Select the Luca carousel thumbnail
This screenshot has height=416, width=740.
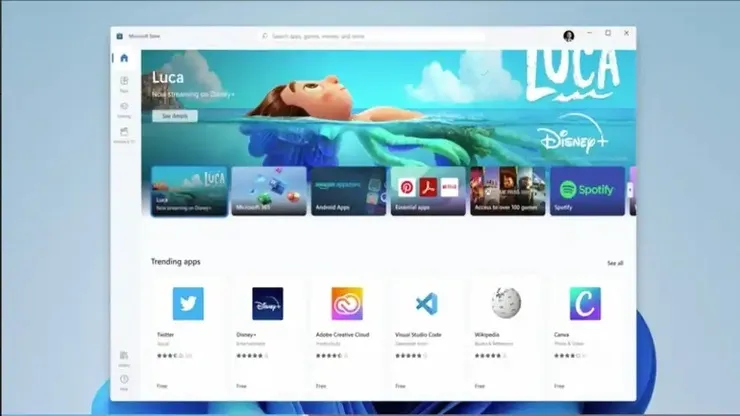pyautogui.click(x=189, y=191)
